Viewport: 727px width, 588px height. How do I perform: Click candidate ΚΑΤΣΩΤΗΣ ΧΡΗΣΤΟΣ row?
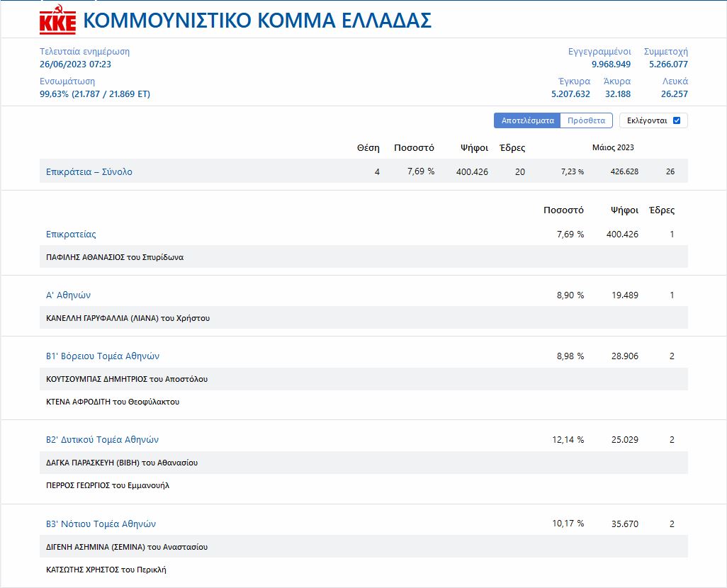pos(106,570)
